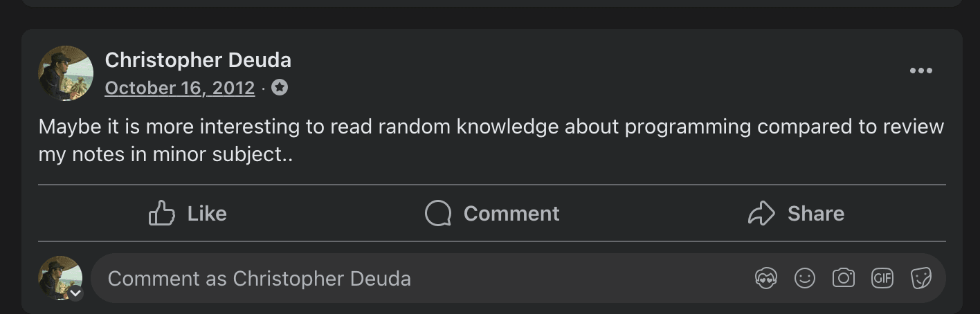Screen dimensions: 980x314
Task: Click the Like button label
Action: click(207, 213)
